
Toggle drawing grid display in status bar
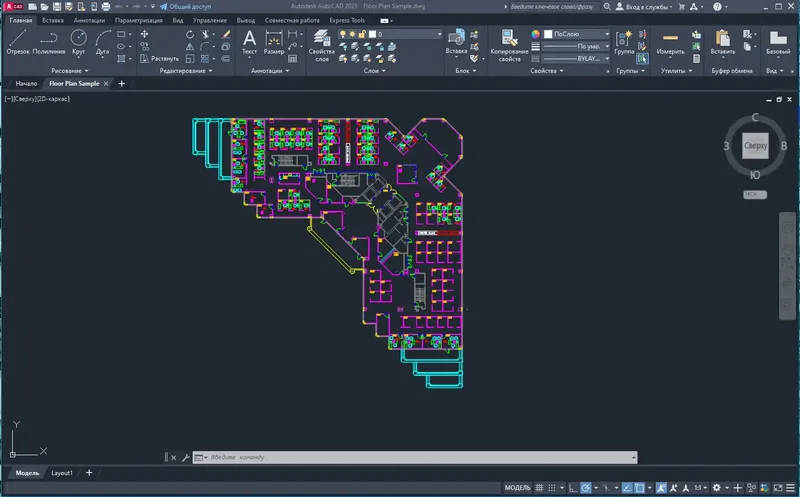(x=539, y=488)
